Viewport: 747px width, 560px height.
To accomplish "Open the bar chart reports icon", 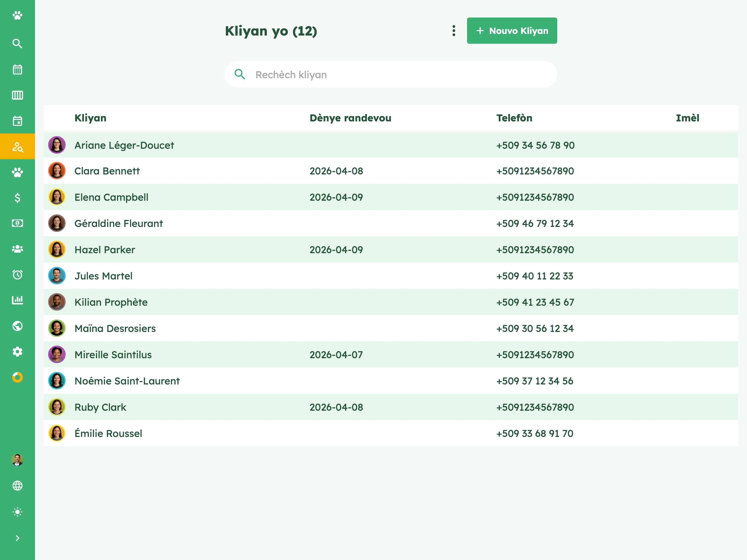I will [17, 300].
